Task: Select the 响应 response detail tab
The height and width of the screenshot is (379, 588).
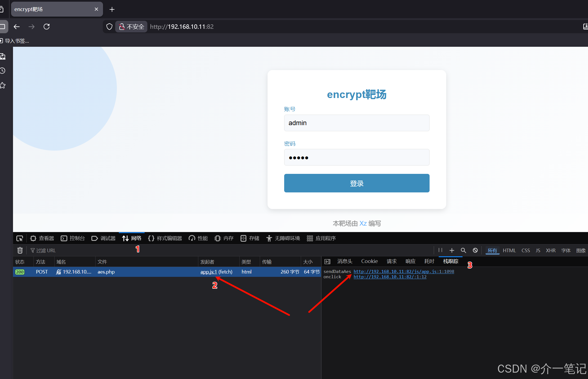Action: point(410,261)
